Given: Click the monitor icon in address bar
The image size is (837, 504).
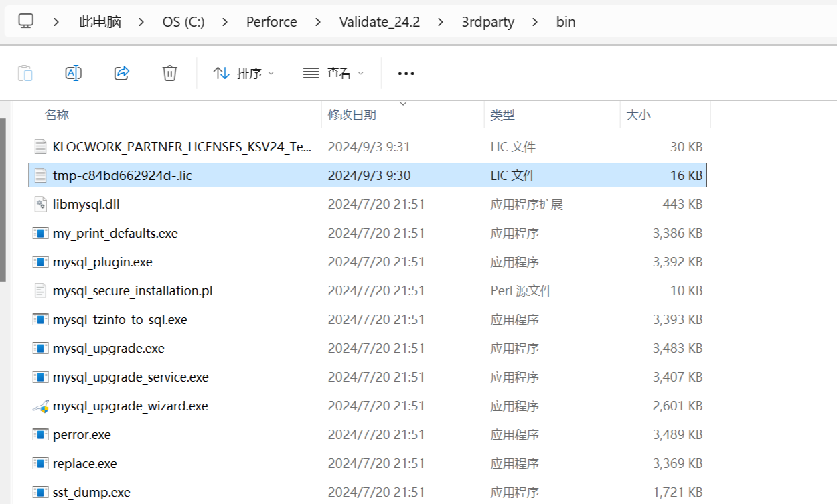Looking at the screenshot, I should pyautogui.click(x=25, y=21).
